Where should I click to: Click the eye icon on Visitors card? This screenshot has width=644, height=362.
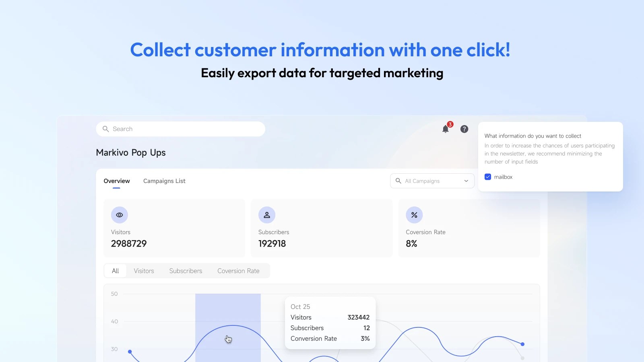[x=120, y=215]
